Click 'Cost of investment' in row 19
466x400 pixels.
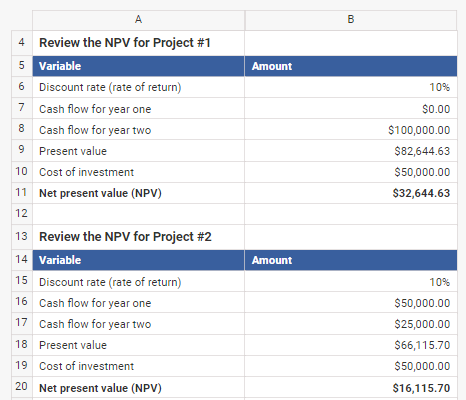[138, 366]
